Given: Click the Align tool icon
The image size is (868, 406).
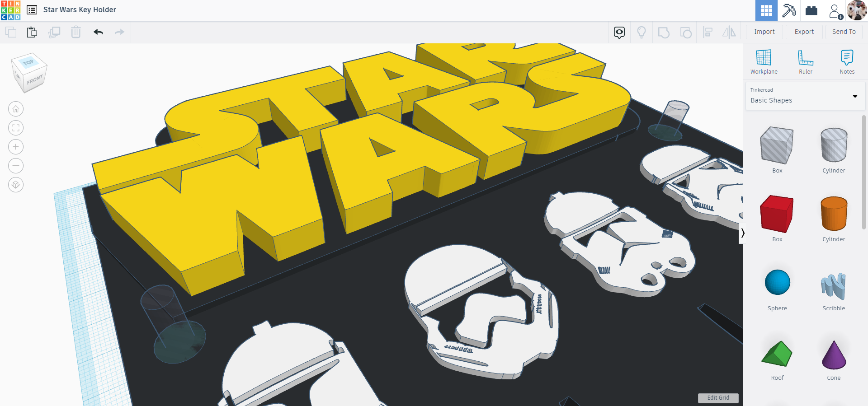Looking at the screenshot, I should coord(708,32).
